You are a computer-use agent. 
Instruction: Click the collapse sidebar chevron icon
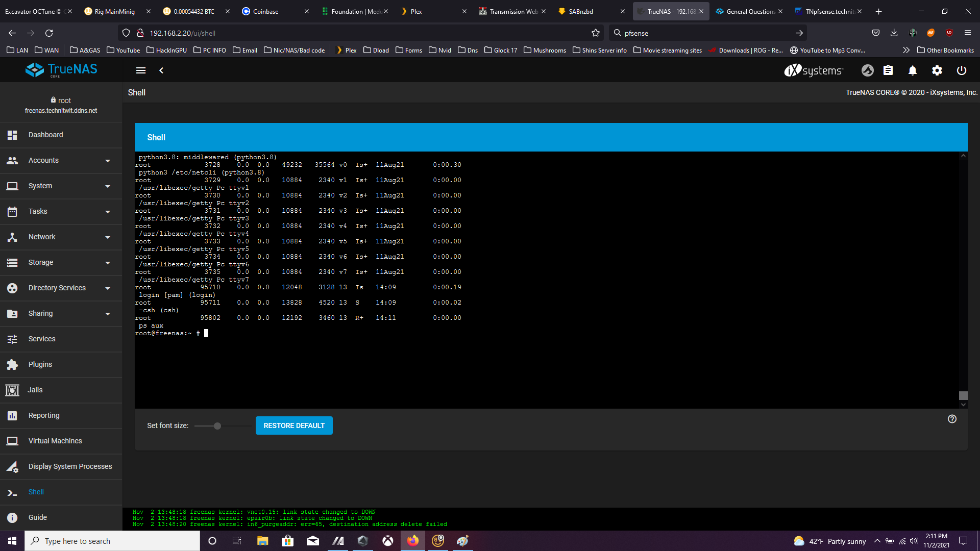coord(161,70)
